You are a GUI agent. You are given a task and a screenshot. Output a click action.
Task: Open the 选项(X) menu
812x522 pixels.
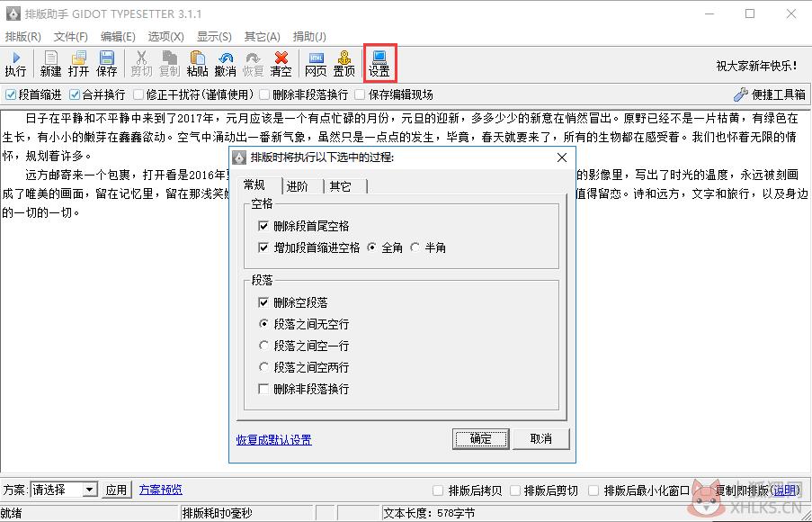[x=165, y=37]
